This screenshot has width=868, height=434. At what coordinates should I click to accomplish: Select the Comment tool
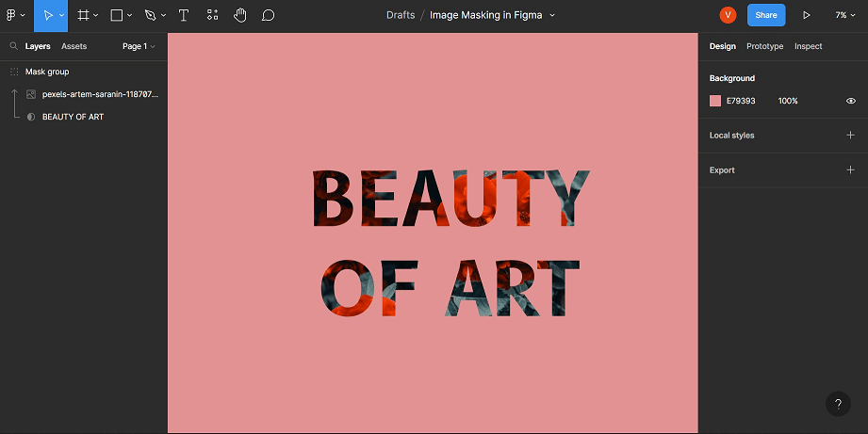point(268,15)
